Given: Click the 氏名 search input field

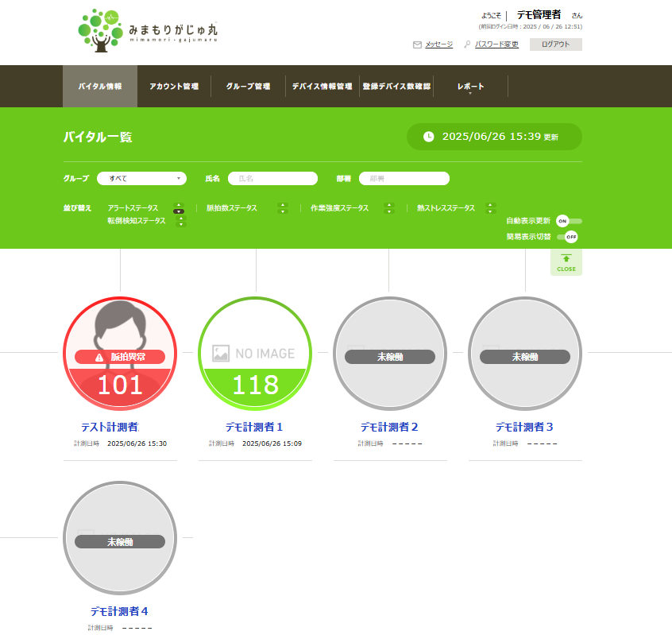Looking at the screenshot, I should coord(272,179).
